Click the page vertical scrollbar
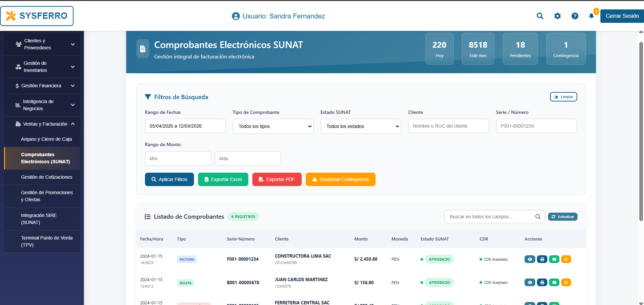Viewport: 644px width, 305px height. click(x=641, y=131)
